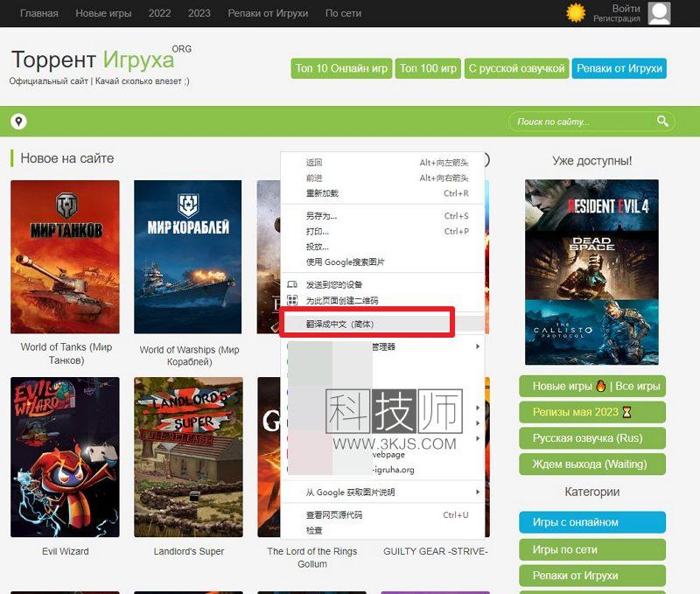
Task: Open Новые игры in the top navigation
Action: [103, 13]
